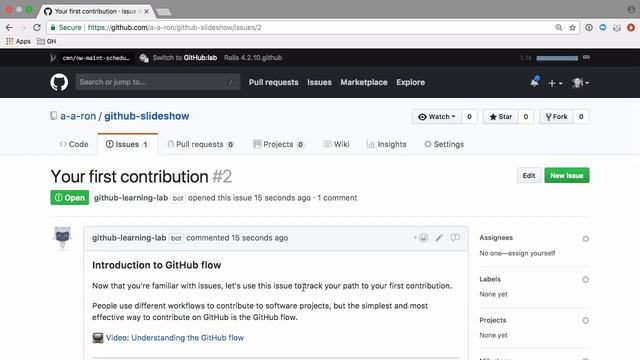
Task: Add a reaction to the comment
Action: 421,238
